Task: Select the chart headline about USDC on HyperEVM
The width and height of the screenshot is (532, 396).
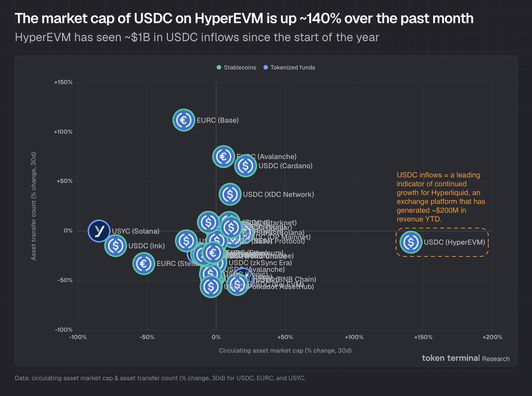Action: tap(244, 19)
